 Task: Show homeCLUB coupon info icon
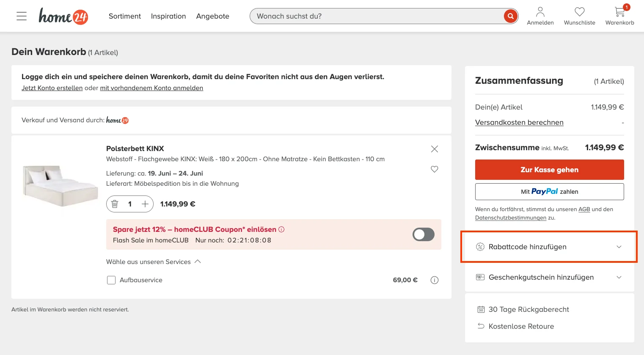click(x=281, y=229)
